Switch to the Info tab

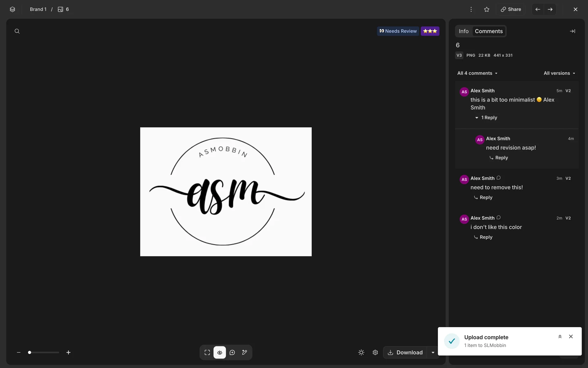click(463, 31)
